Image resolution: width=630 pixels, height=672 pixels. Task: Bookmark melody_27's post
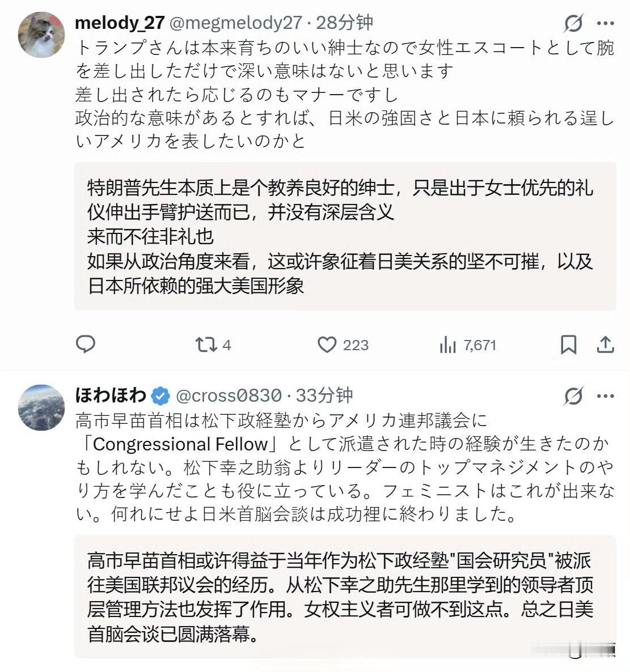(568, 344)
